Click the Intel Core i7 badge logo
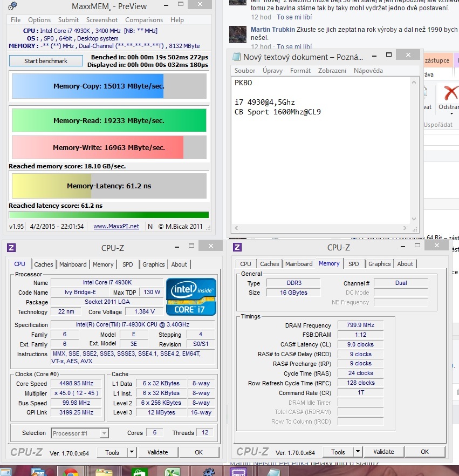The image size is (459, 476). coord(191,297)
